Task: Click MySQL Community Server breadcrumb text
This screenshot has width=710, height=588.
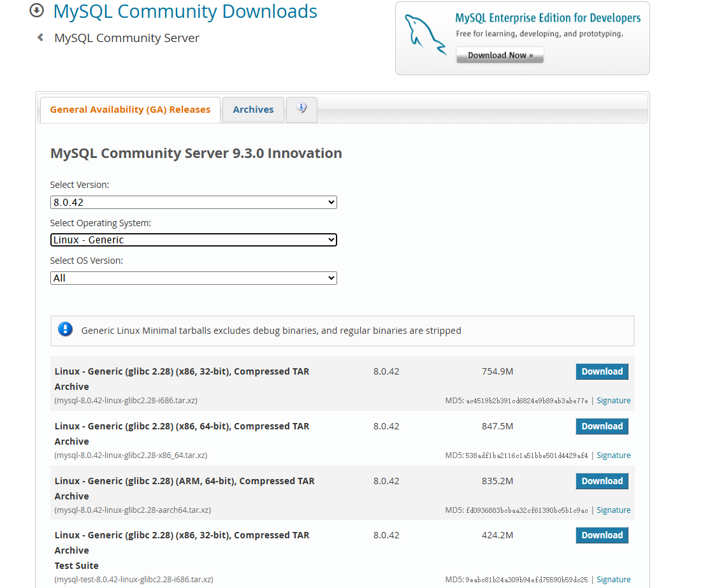Action: point(127,38)
